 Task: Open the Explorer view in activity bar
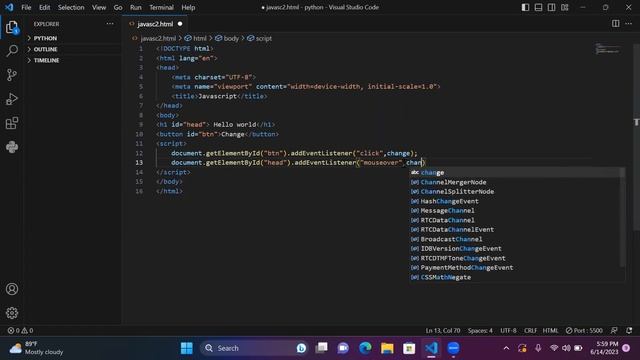(12, 27)
